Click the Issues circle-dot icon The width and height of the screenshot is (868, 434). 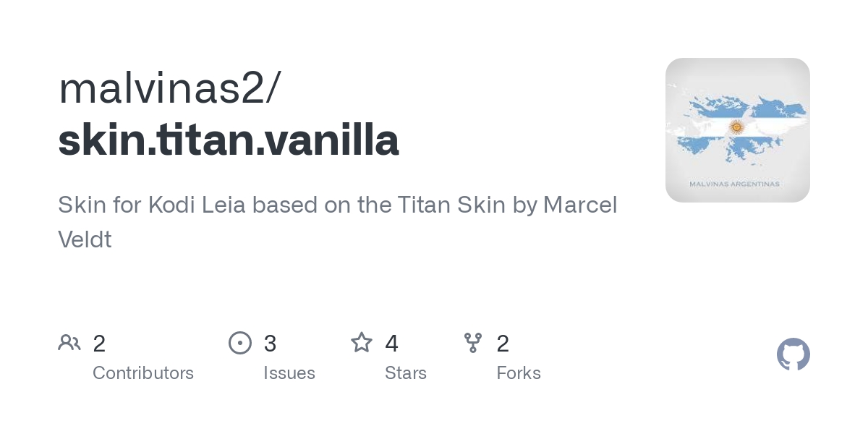(240, 343)
